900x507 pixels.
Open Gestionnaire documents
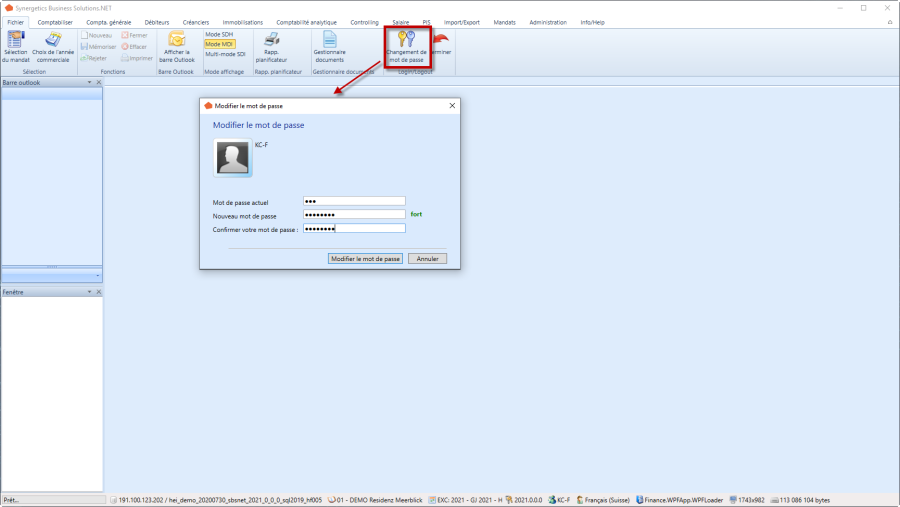tap(329, 47)
